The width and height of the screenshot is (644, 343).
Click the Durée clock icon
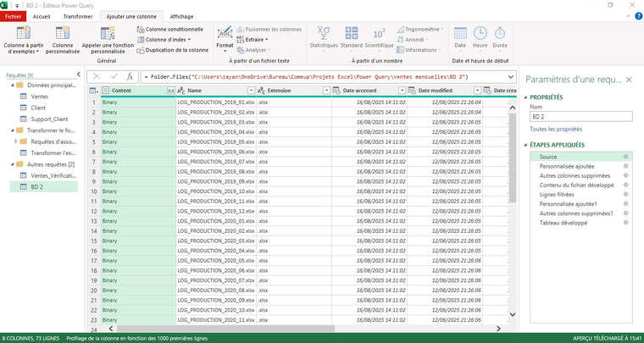click(x=500, y=34)
